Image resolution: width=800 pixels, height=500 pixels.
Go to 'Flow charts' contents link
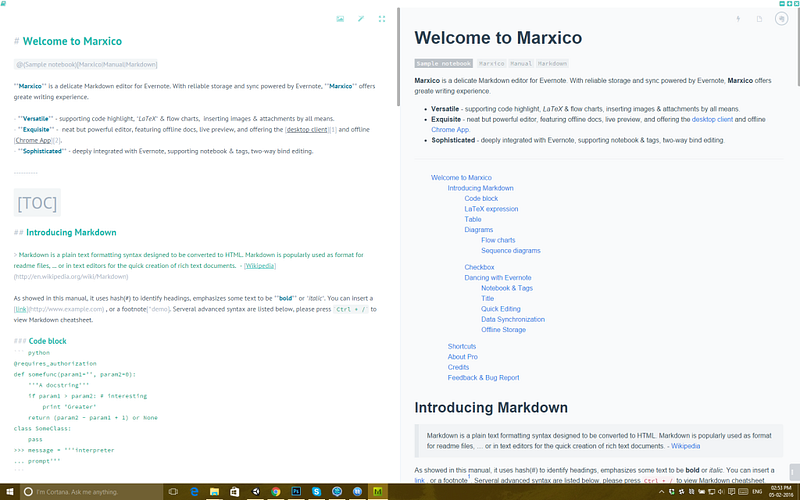click(x=498, y=240)
